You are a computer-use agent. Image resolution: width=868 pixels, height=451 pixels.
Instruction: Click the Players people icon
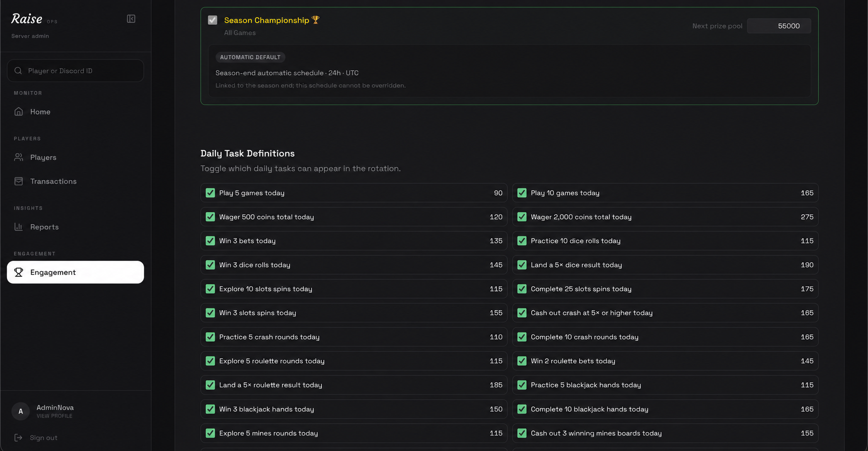pyautogui.click(x=18, y=157)
